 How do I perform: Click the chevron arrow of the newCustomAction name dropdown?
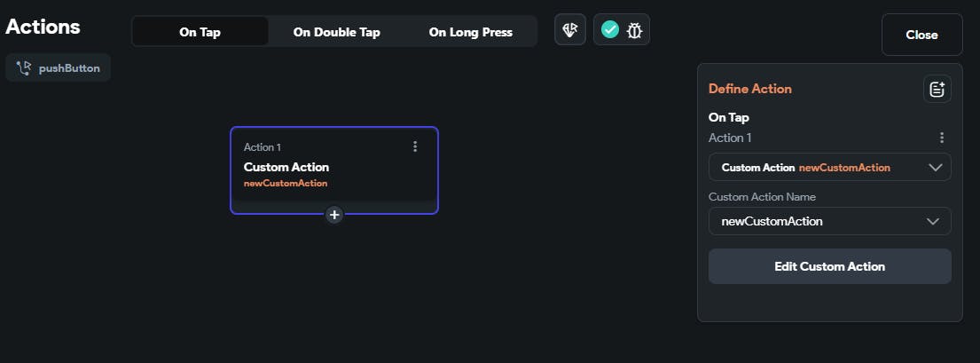click(x=933, y=221)
